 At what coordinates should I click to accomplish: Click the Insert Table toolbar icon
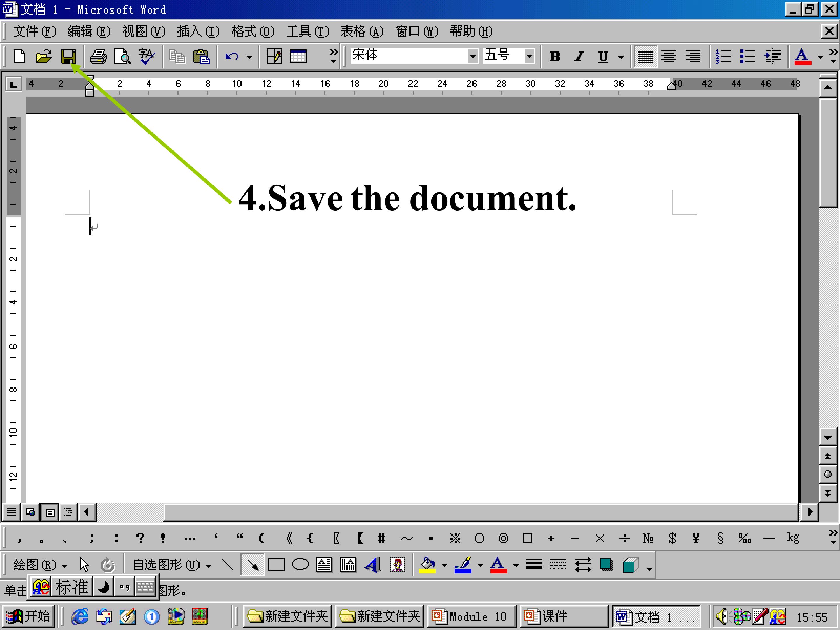(298, 57)
